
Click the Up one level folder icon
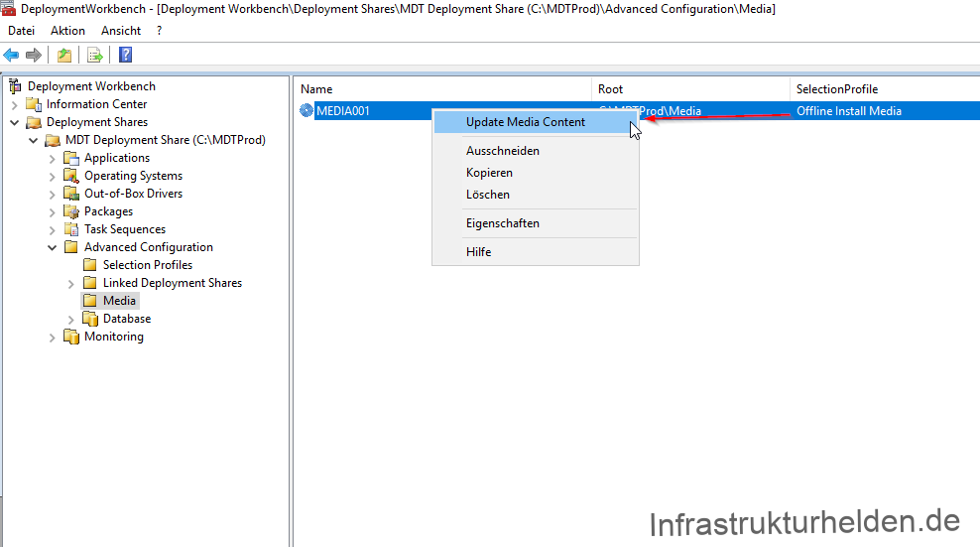pos(63,55)
